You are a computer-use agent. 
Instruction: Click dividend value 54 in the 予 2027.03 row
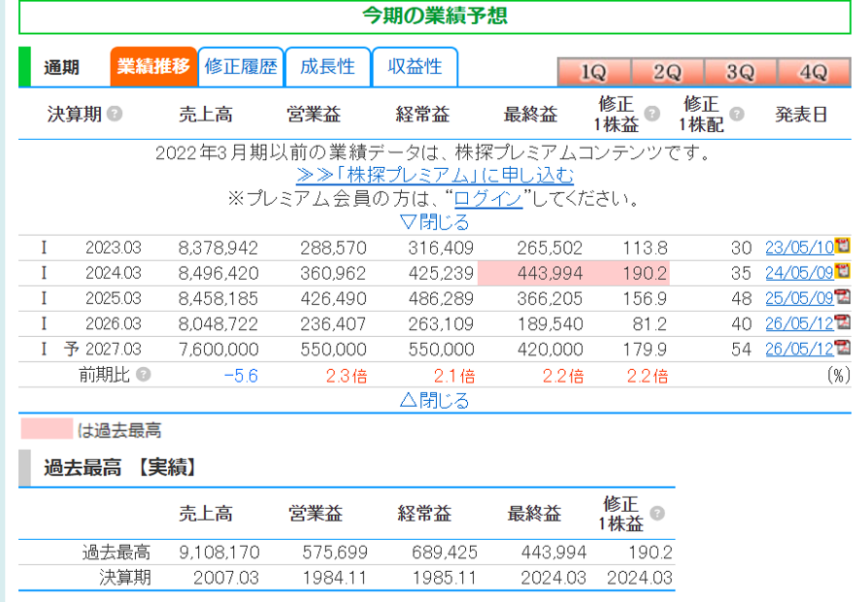pos(741,350)
